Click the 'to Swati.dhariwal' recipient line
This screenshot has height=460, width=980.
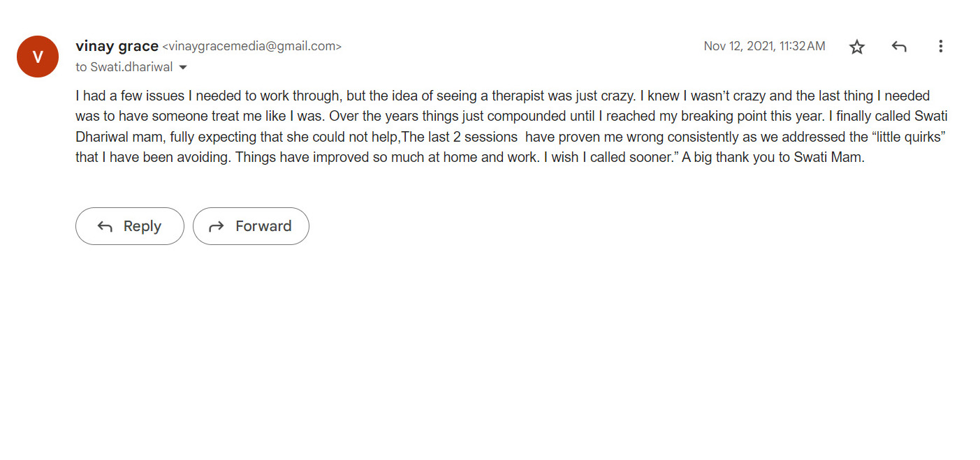tap(124, 68)
